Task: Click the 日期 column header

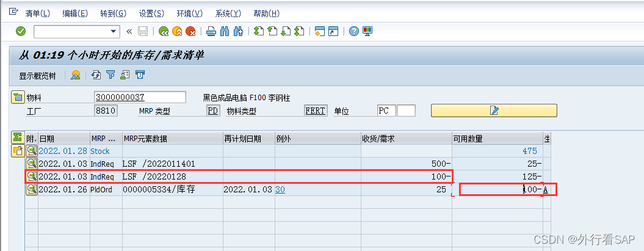Action: click(64, 139)
